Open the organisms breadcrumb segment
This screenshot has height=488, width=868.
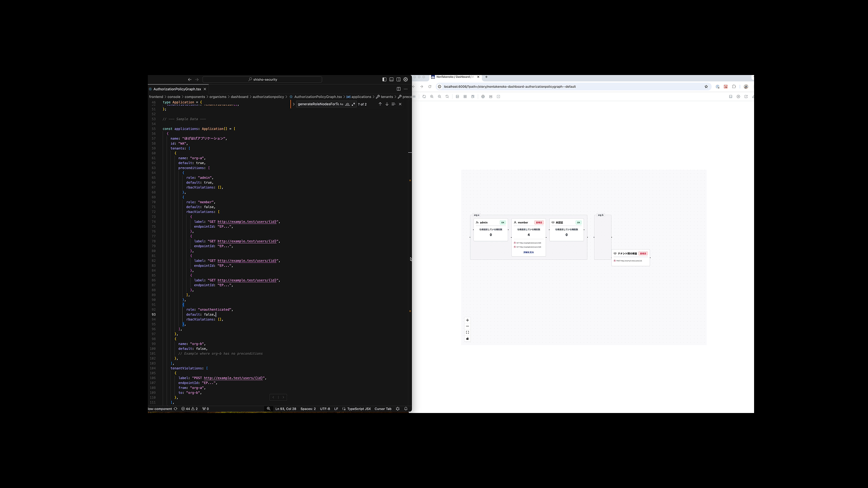point(218,97)
